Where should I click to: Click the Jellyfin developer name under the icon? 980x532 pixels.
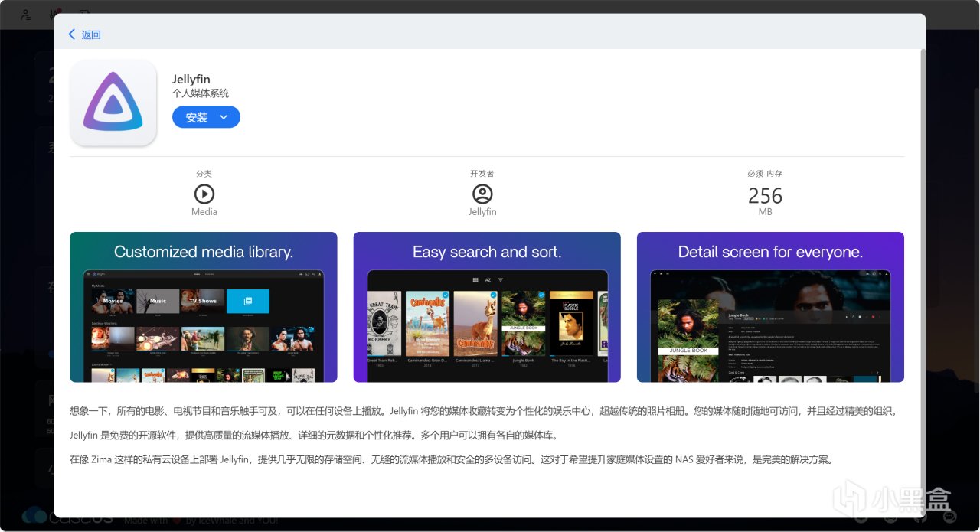[482, 212]
